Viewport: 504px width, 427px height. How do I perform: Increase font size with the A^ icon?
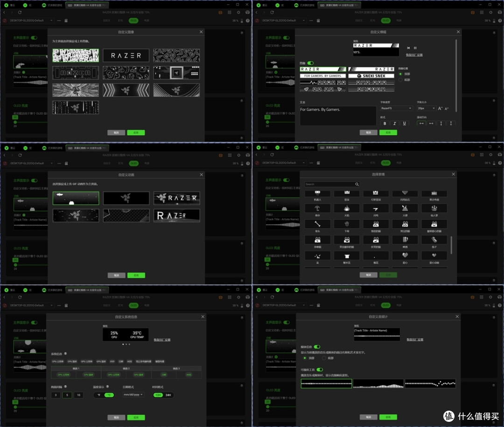(441, 108)
